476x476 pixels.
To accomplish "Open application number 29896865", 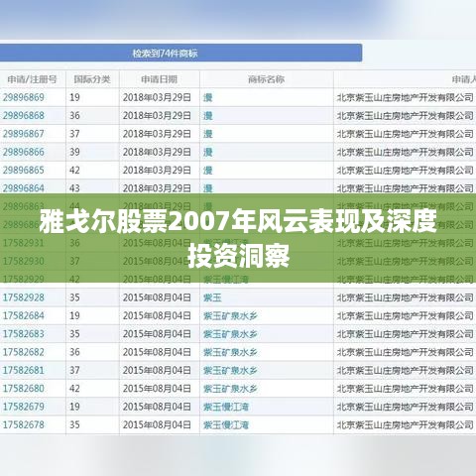I will pos(24,171).
